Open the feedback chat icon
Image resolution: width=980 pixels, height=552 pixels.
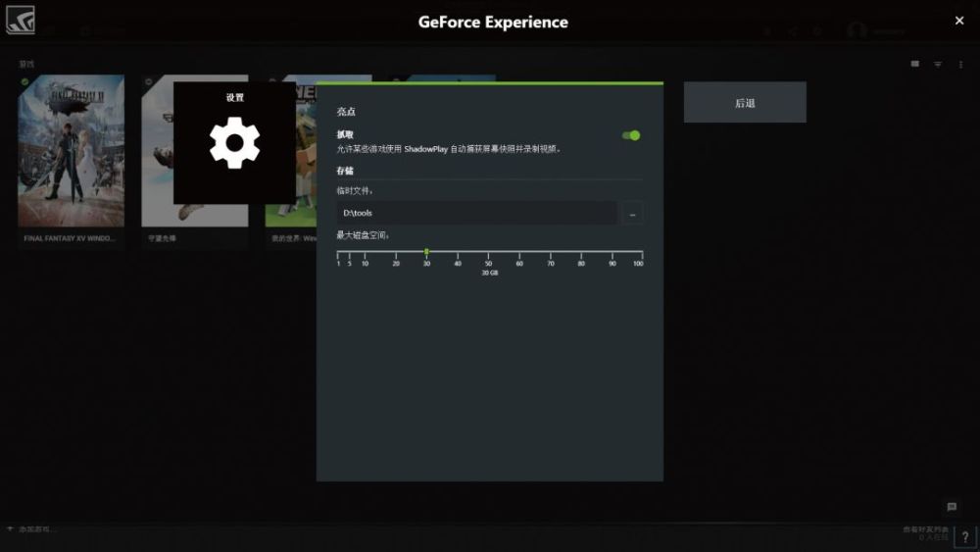(952, 506)
